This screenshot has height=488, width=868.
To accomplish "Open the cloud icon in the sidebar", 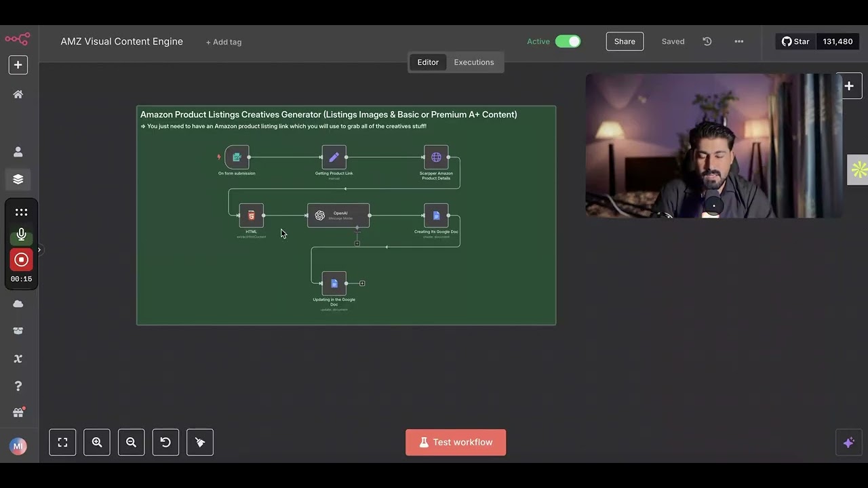I will tap(18, 304).
